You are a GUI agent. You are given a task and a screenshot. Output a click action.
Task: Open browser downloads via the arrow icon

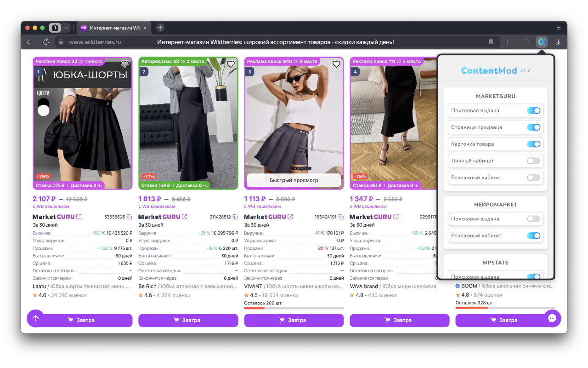click(x=559, y=42)
